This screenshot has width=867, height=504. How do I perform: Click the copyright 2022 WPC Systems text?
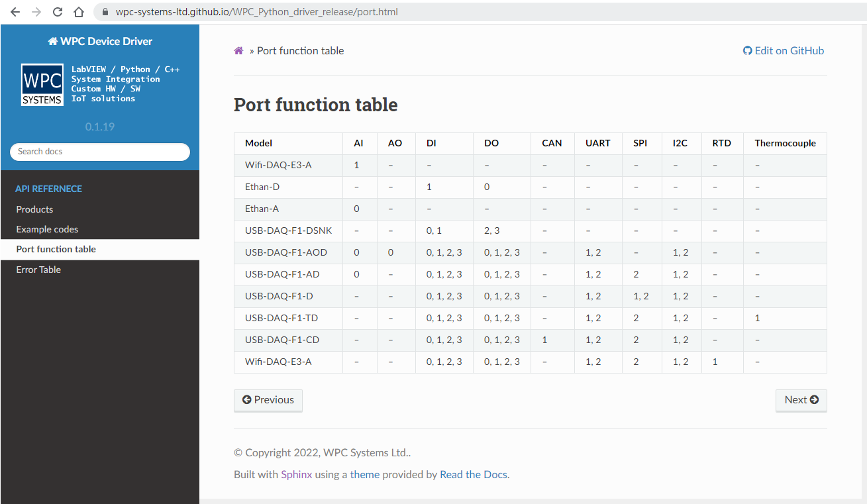[323, 453]
